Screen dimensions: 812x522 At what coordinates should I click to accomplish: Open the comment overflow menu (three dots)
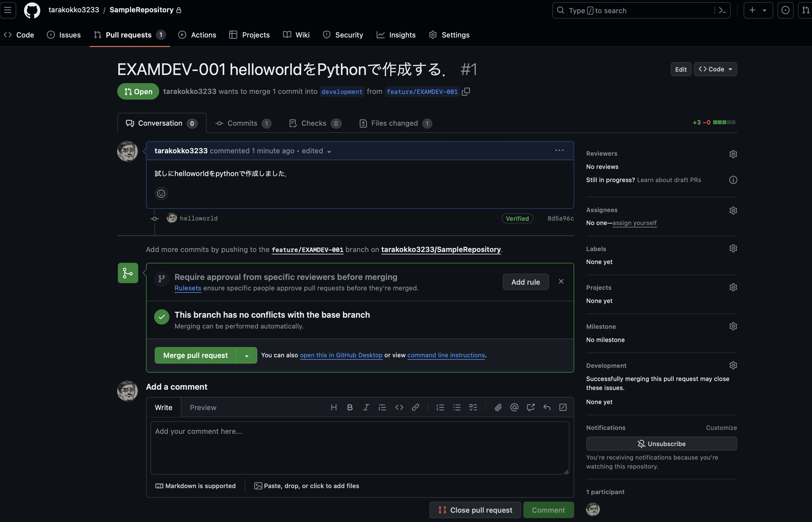[x=559, y=150]
